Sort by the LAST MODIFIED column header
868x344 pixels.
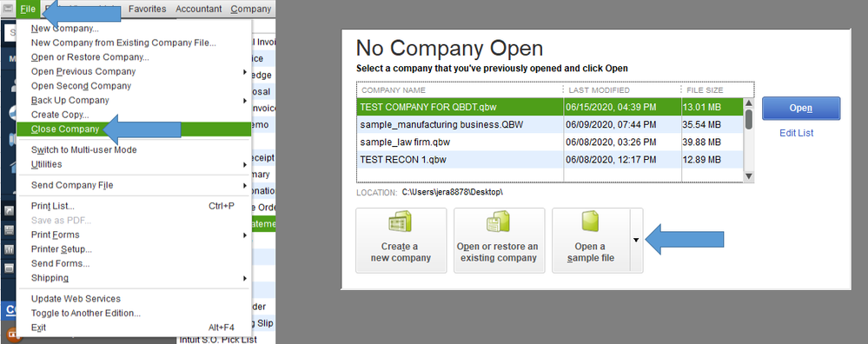[622, 90]
